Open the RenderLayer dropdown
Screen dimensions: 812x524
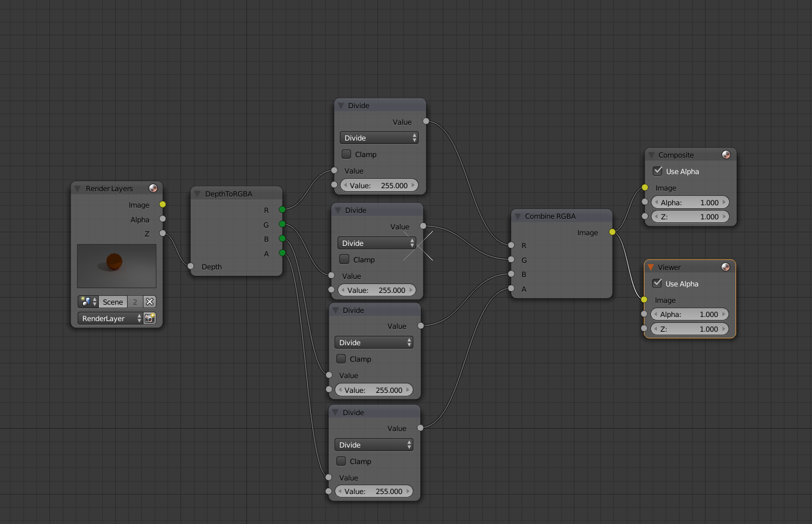pos(111,318)
